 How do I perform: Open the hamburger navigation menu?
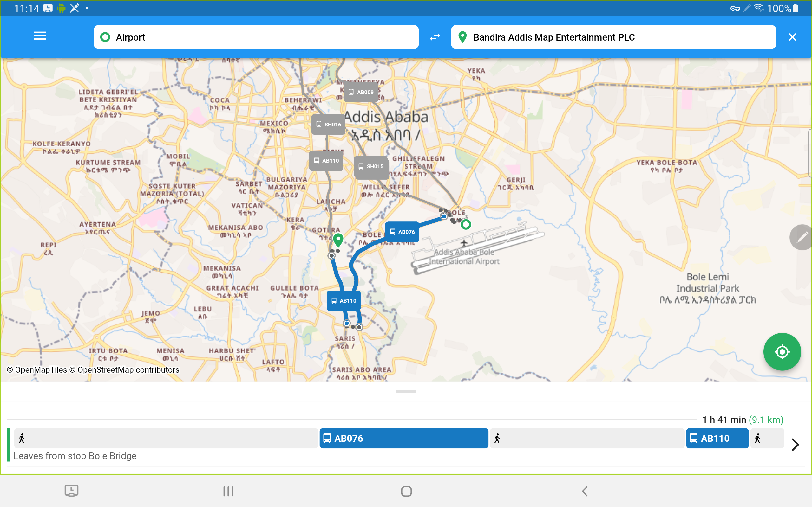[40, 36]
